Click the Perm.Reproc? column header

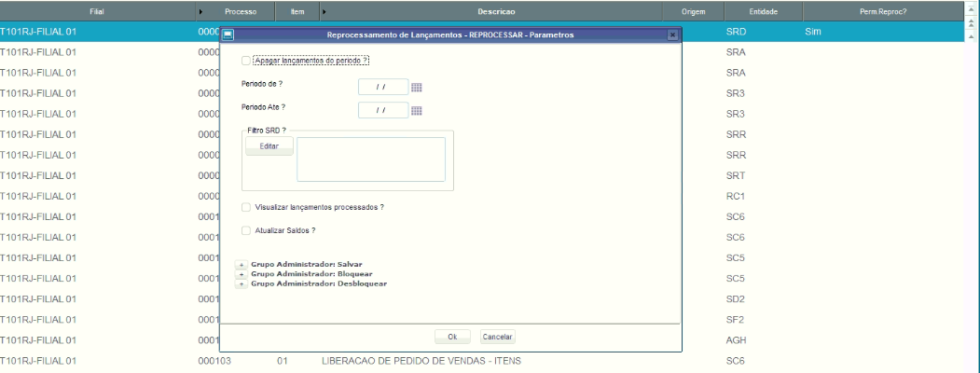click(x=883, y=12)
